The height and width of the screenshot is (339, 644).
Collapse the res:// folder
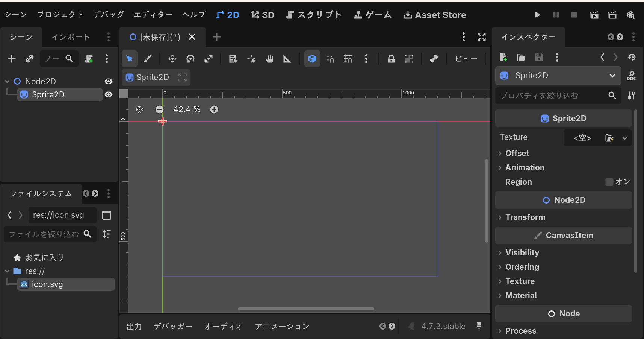tap(7, 271)
